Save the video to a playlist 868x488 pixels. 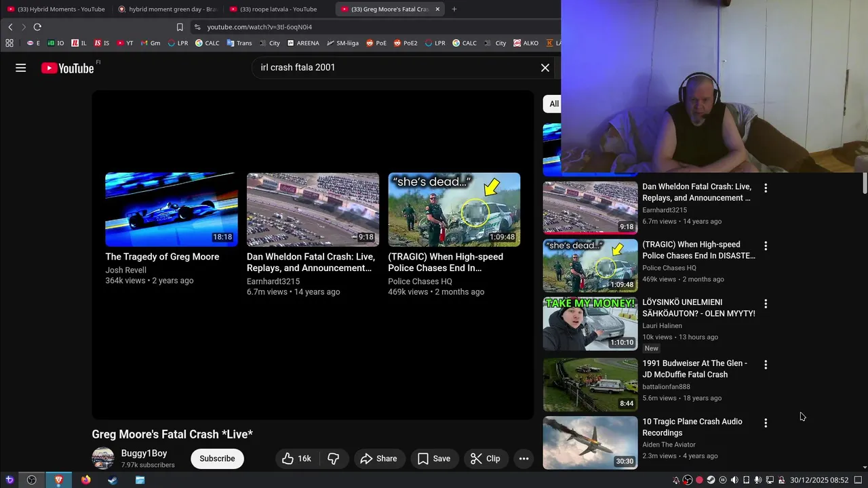coord(434,459)
